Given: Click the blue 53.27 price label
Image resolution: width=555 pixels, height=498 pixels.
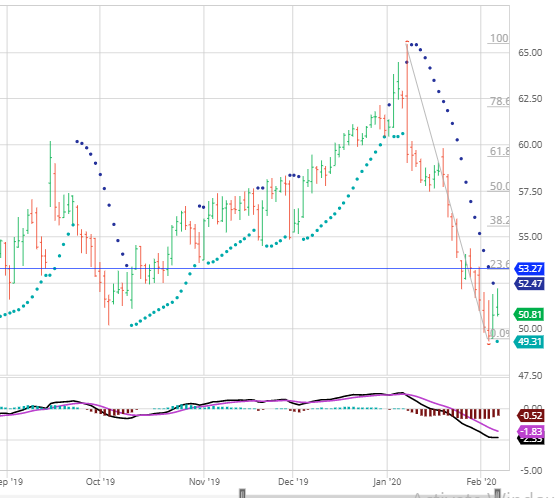Looking at the screenshot, I should coord(529,269).
